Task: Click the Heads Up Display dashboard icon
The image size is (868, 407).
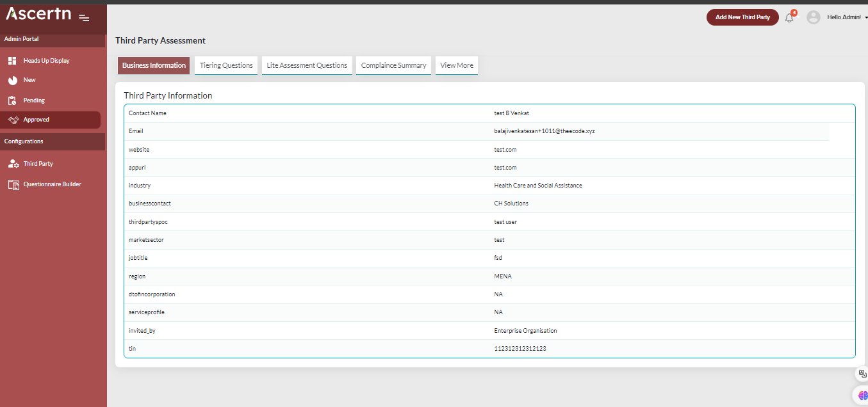Action: pos(12,61)
